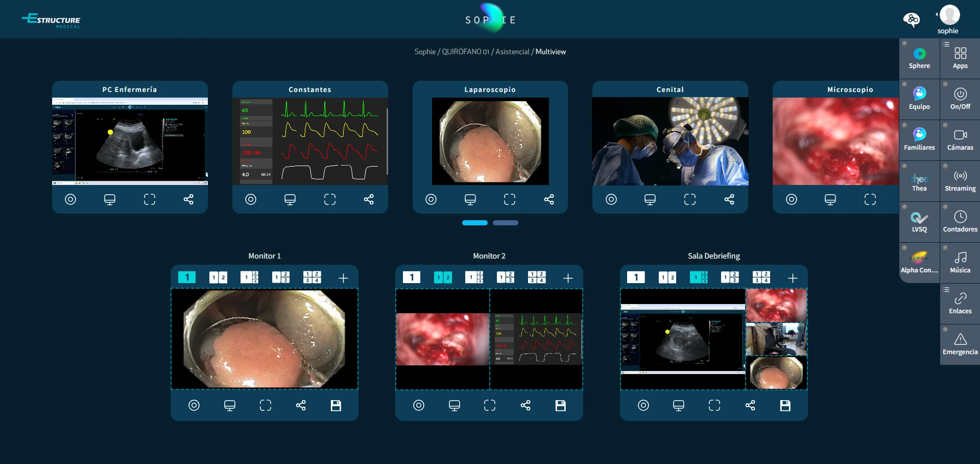The width and height of the screenshot is (980, 464).
Task: Click the save icon under Sala Debriefing
Action: 785,406
